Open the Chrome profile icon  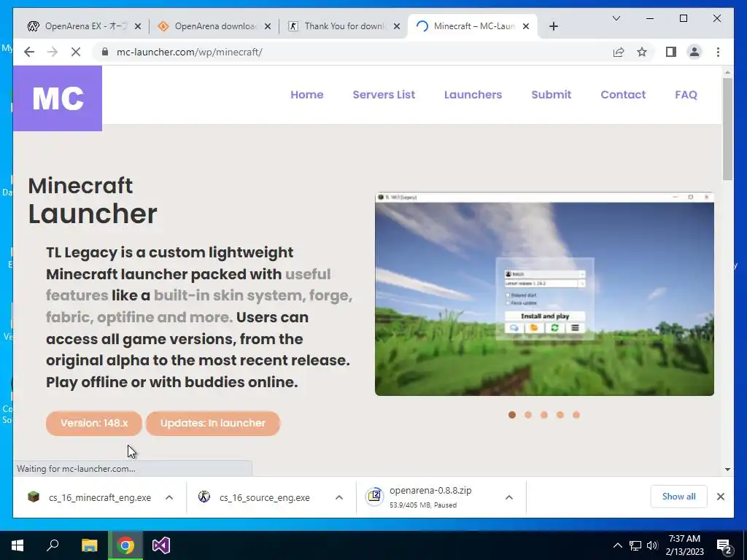tap(694, 52)
